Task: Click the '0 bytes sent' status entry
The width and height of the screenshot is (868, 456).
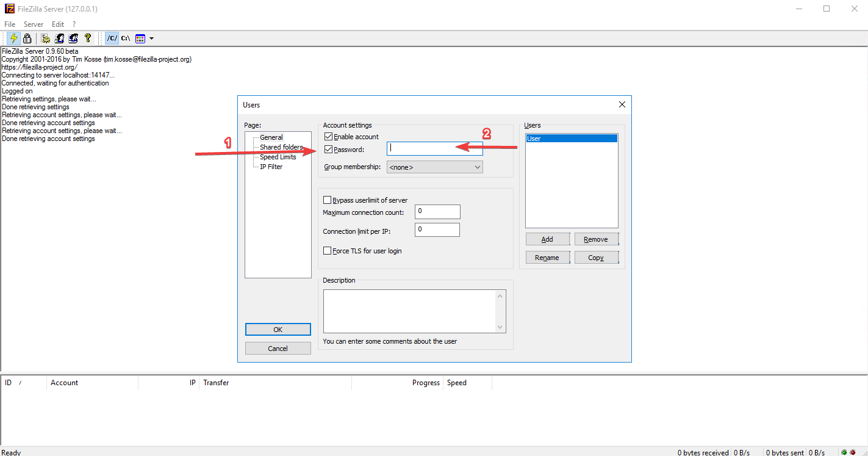Action: (x=786, y=453)
